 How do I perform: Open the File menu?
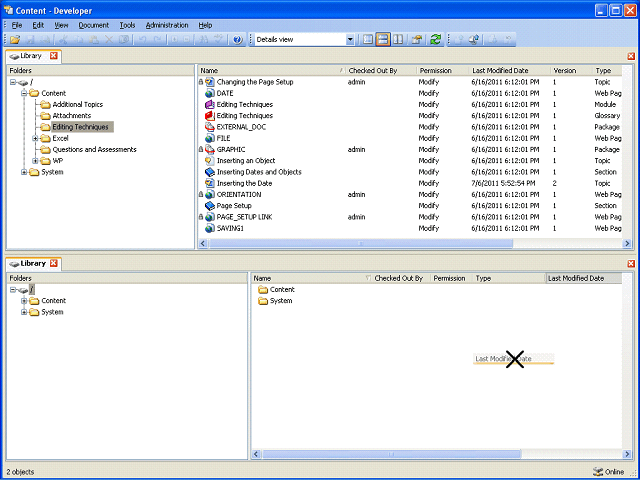pos(17,25)
